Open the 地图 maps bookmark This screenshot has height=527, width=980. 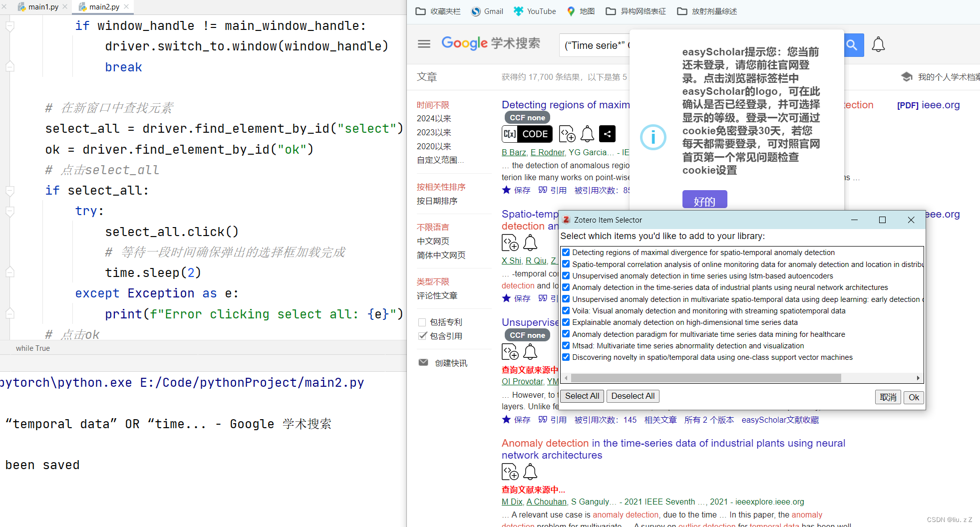click(581, 11)
